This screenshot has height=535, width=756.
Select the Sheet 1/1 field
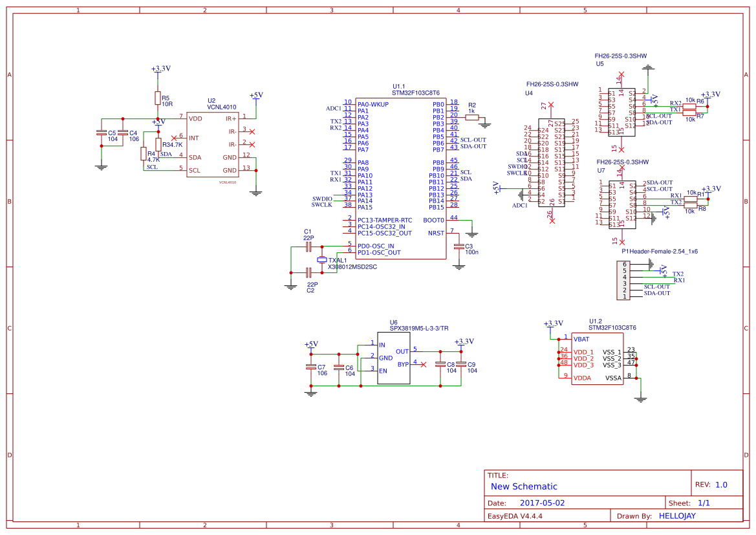tap(689, 502)
